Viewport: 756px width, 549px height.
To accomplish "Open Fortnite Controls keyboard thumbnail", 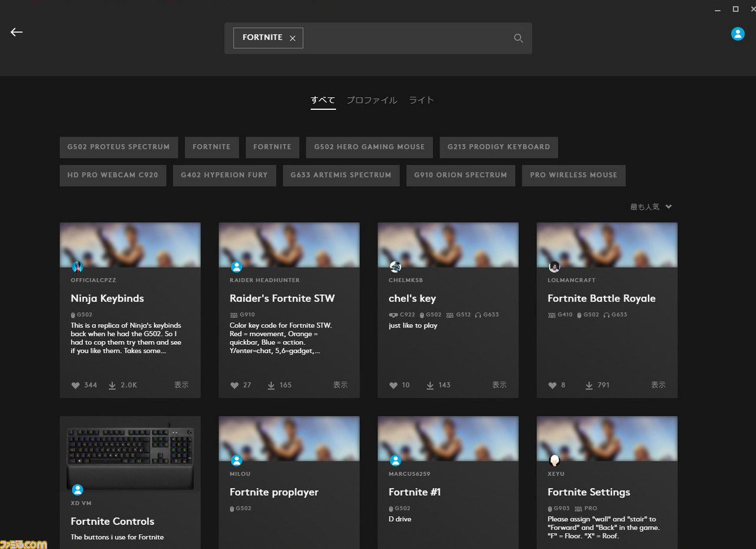I will click(130, 454).
